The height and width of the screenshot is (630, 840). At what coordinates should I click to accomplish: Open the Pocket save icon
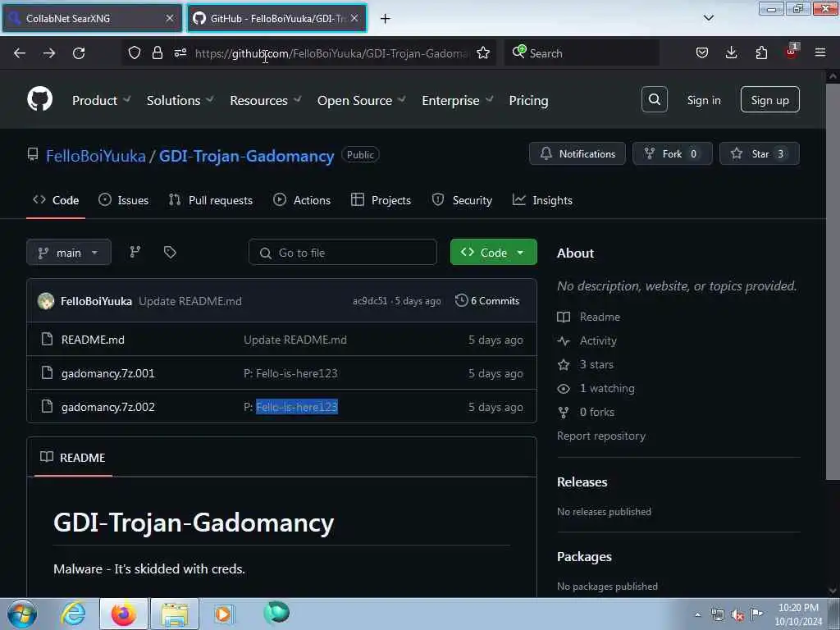(702, 53)
